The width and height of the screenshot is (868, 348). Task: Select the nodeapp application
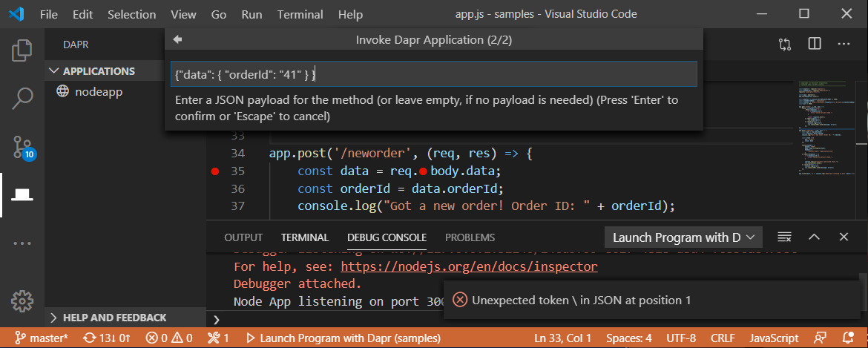coord(99,92)
